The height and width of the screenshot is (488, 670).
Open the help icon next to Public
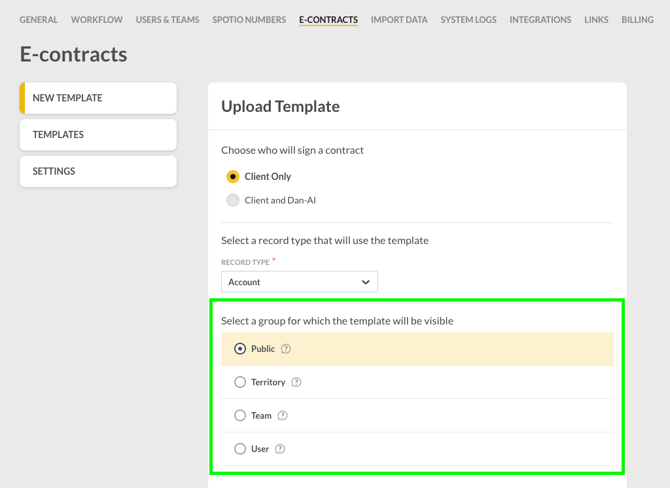point(286,349)
